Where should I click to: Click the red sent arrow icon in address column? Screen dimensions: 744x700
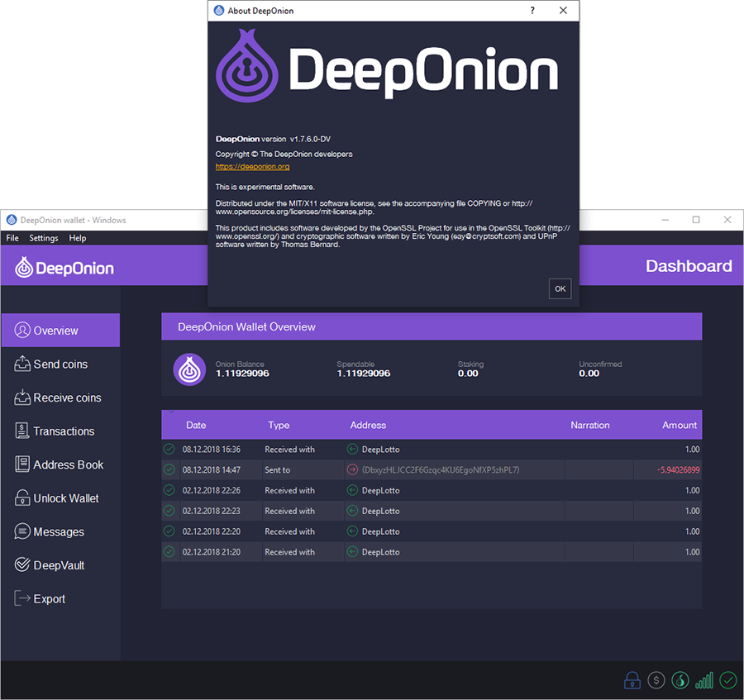pyautogui.click(x=352, y=469)
